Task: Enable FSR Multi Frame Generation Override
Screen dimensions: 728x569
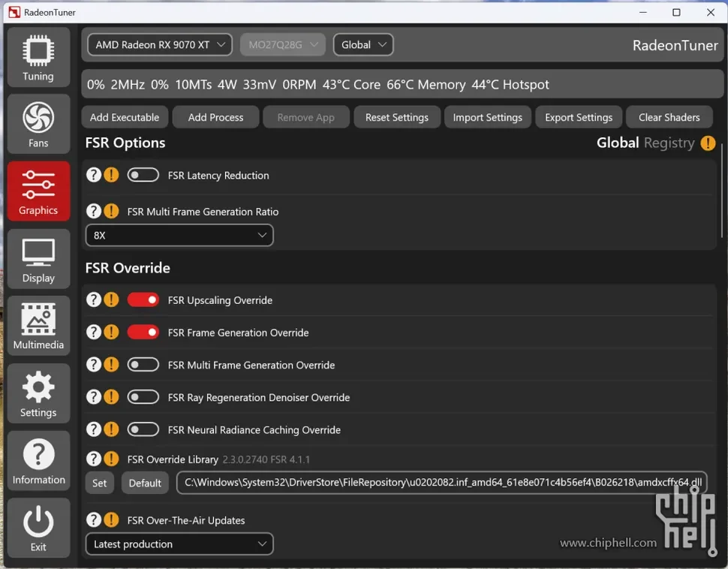Action: point(143,365)
